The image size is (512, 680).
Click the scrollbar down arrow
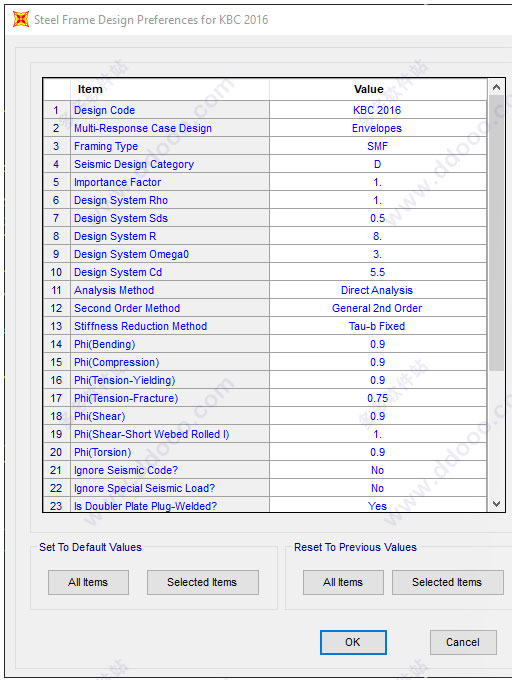pos(496,504)
